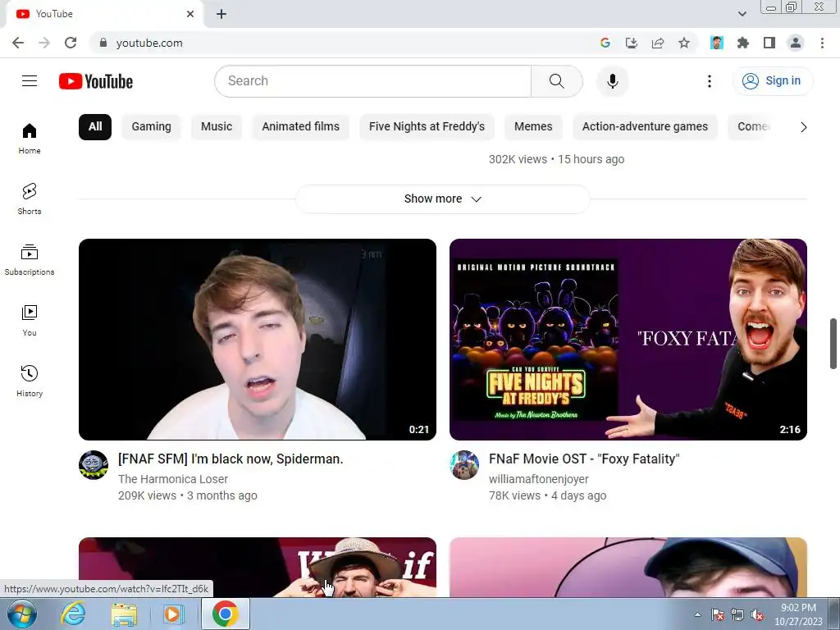The width and height of the screenshot is (840, 630).
Task: Open The Harmonica Loser channel avatar
Action: coord(94,465)
